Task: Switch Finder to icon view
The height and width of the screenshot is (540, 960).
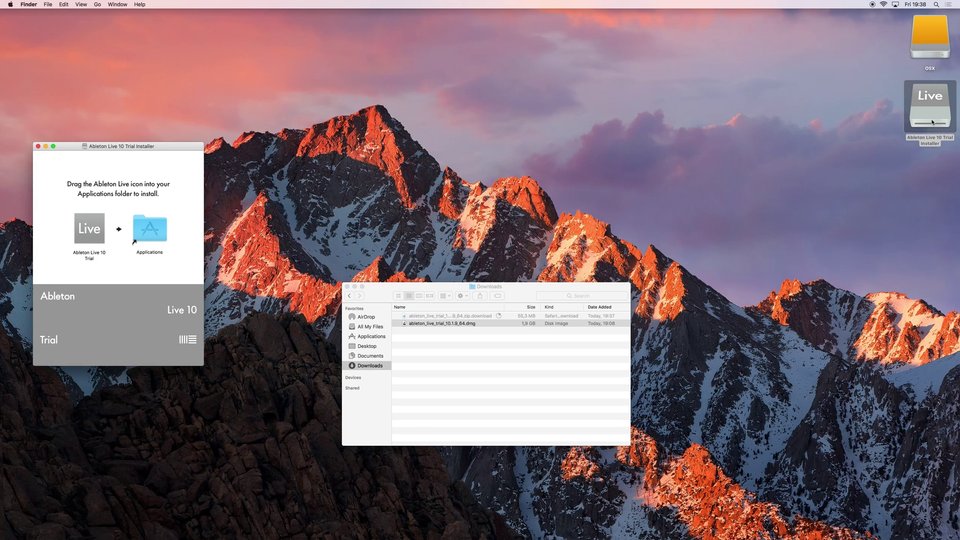Action: pyautogui.click(x=399, y=296)
